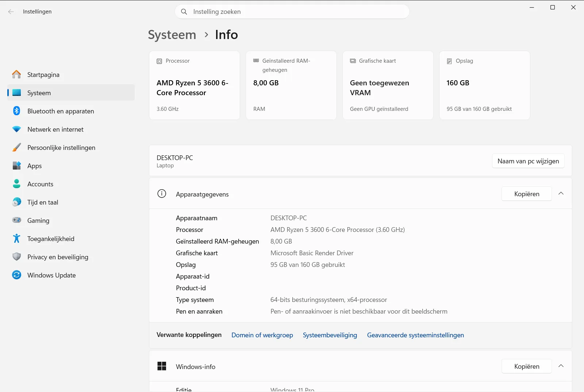Click the Toegankelijkheid figure icon

tap(16, 238)
